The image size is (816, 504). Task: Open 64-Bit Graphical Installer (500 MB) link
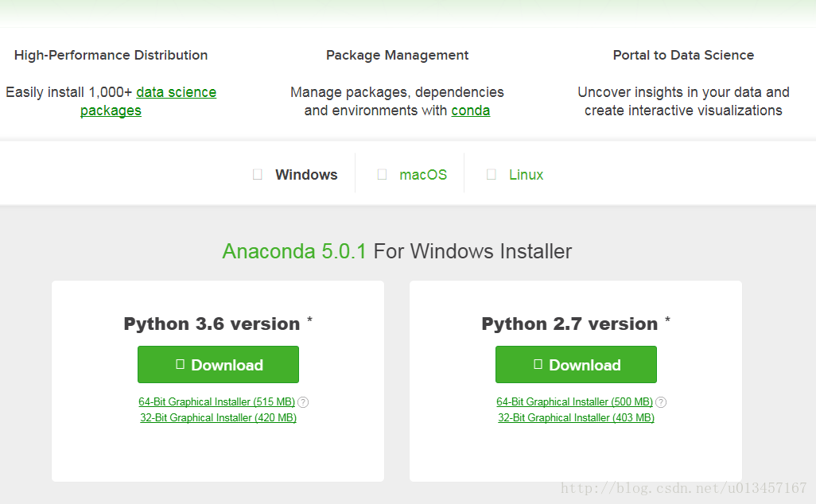pos(574,402)
